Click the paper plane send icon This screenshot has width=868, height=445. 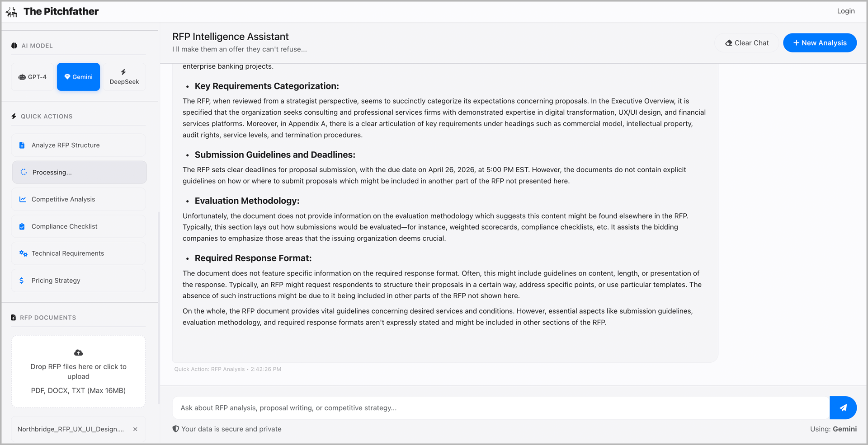click(x=843, y=408)
